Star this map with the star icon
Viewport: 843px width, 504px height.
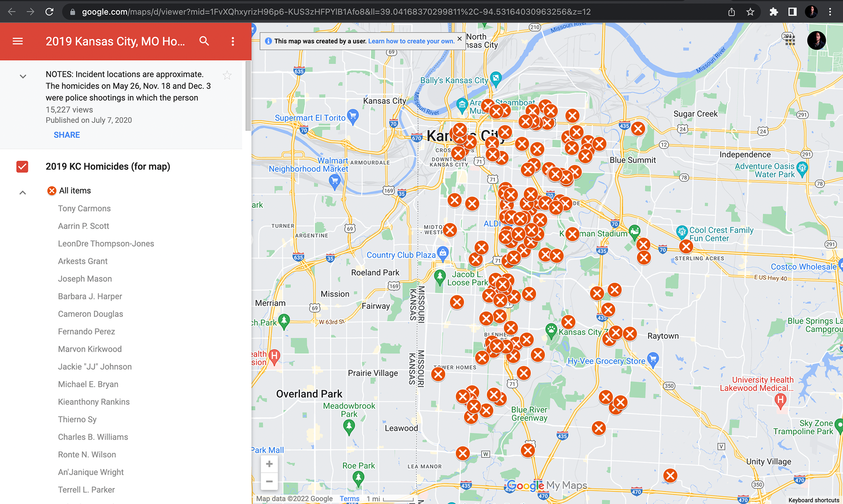(227, 75)
